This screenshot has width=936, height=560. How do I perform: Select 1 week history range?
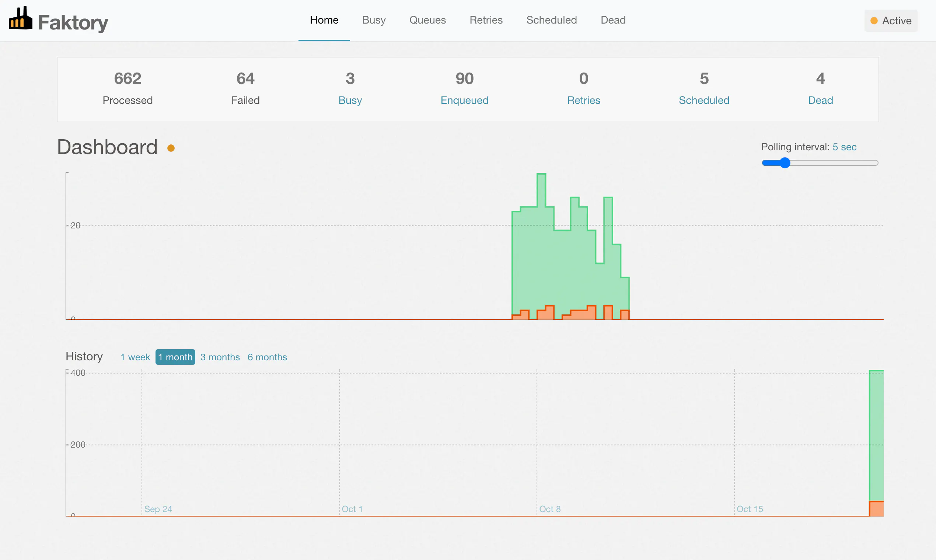[x=135, y=357]
